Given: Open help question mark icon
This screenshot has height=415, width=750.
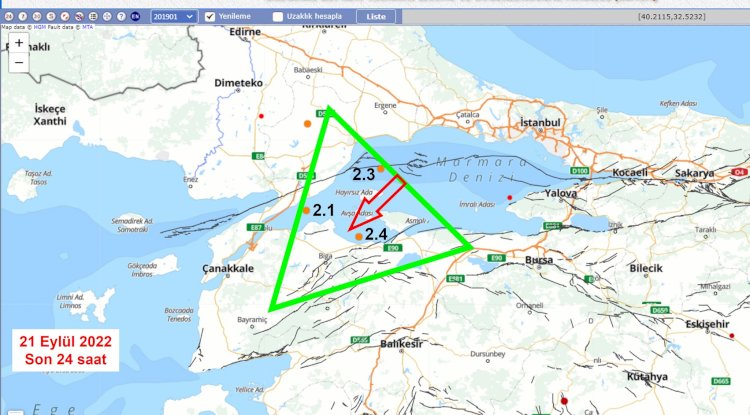Looking at the screenshot, I should pos(121,16).
